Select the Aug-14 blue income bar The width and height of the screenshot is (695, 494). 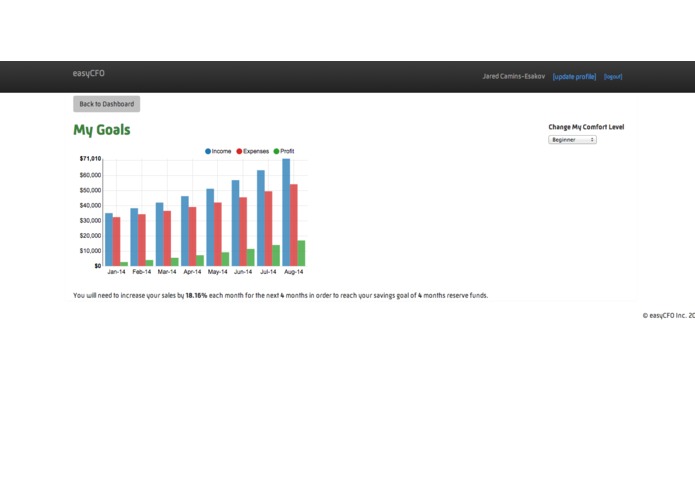coord(286,212)
